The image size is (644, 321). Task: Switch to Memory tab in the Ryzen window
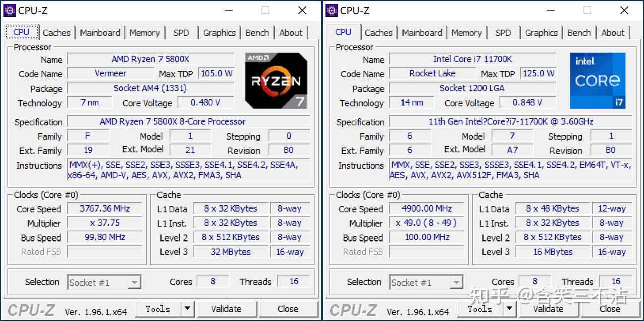pos(144,33)
